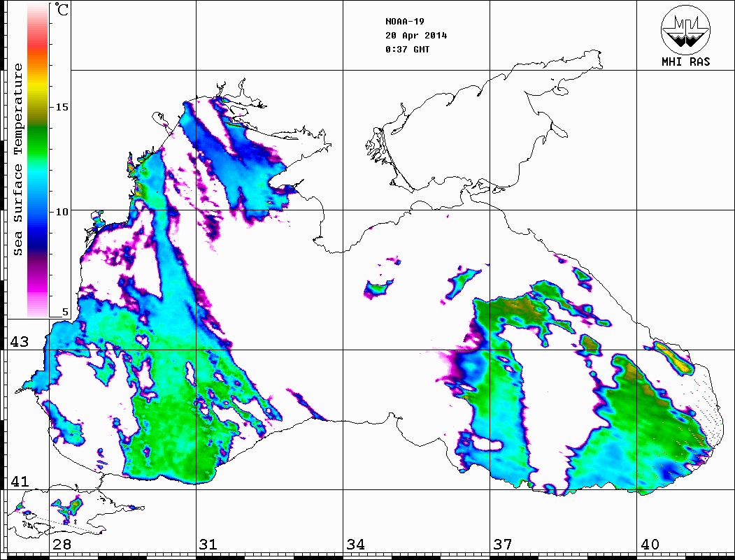Click the 'Sea Surface Temperature' vertical label

[17, 160]
